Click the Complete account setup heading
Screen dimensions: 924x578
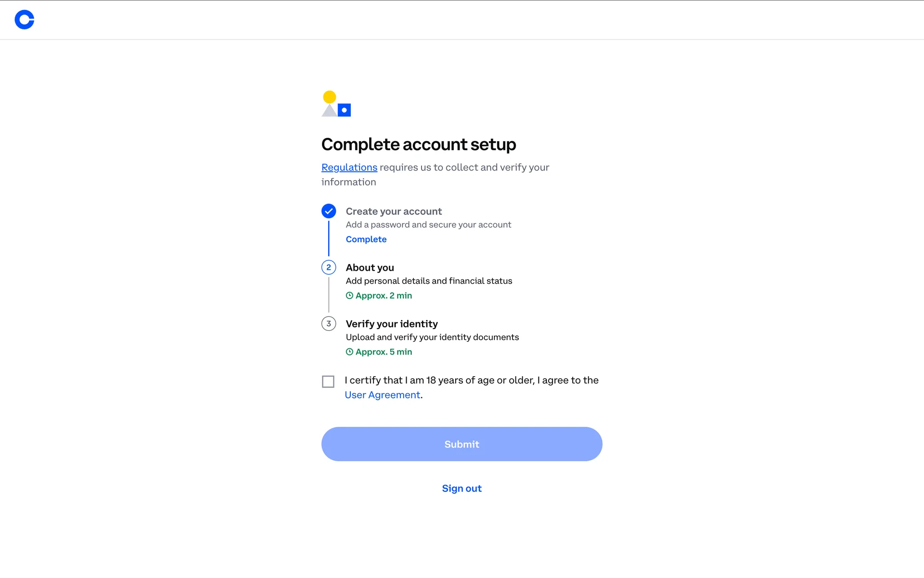pos(418,144)
